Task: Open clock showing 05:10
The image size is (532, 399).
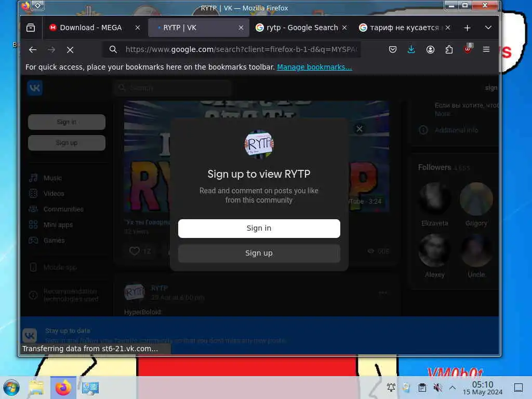Action: coord(483,388)
